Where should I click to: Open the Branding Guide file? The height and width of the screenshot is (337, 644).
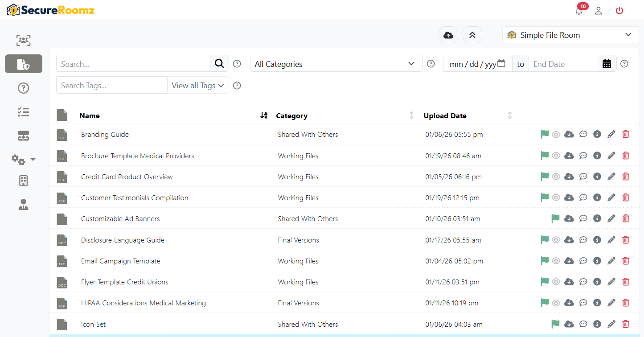[x=105, y=134]
